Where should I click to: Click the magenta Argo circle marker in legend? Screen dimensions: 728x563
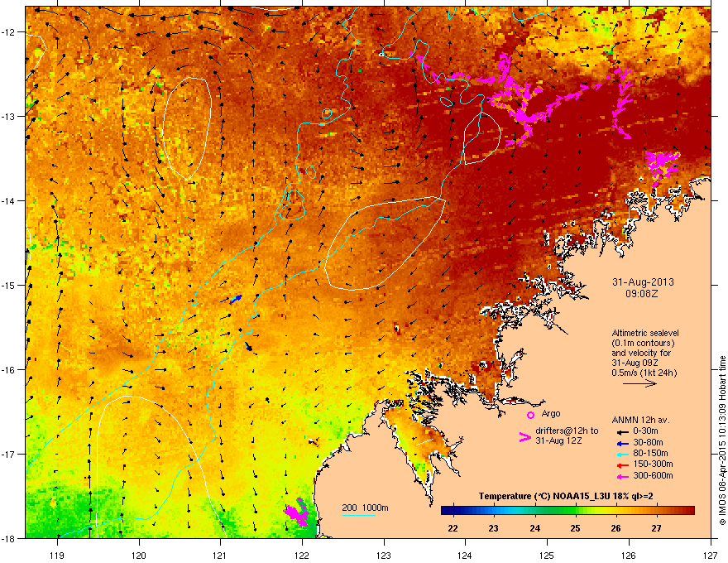tap(530, 415)
